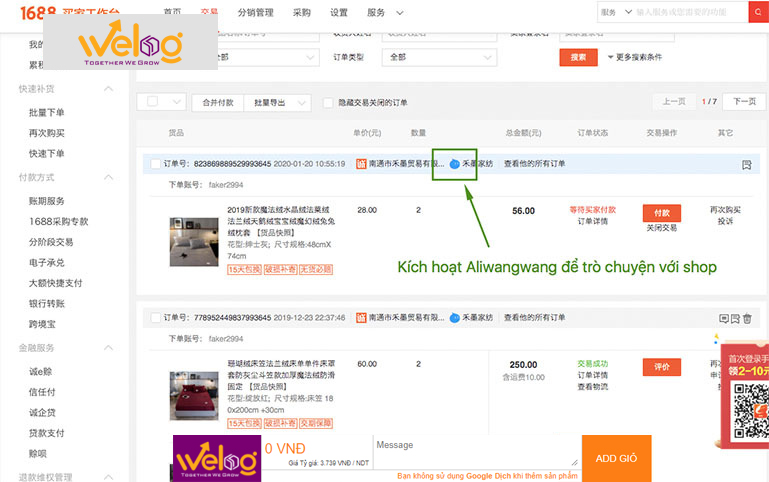Click the orange ADD GIỎ button

616,458
